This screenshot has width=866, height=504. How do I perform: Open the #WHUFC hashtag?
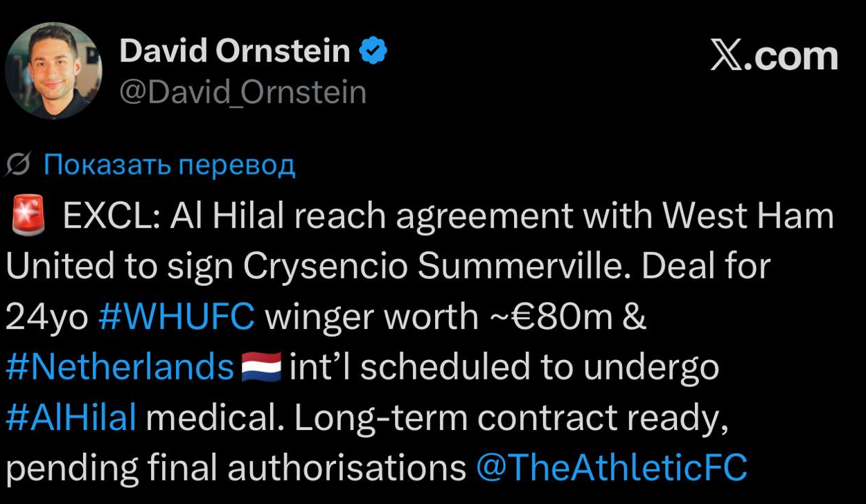177,317
